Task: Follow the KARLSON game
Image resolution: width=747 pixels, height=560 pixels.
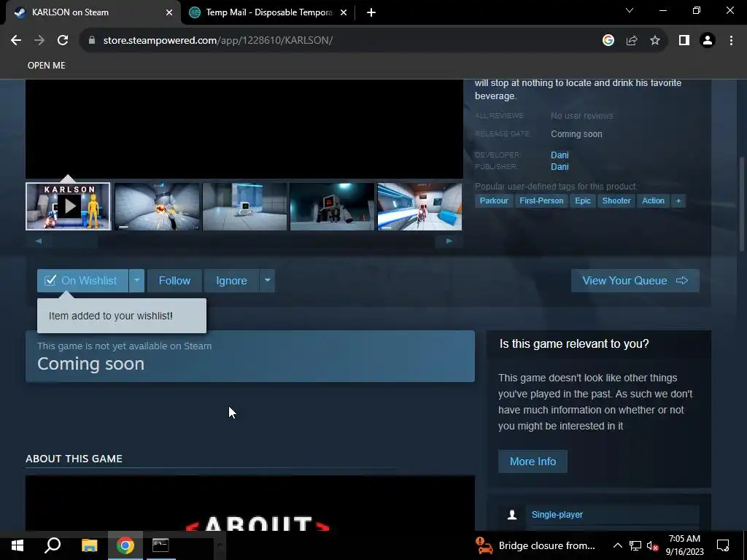Action: tap(174, 281)
